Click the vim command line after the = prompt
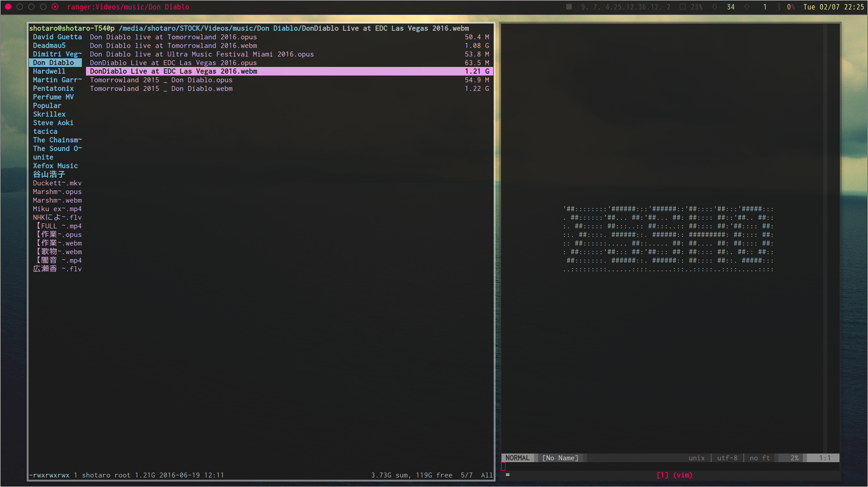868x487 pixels. click(x=525, y=475)
